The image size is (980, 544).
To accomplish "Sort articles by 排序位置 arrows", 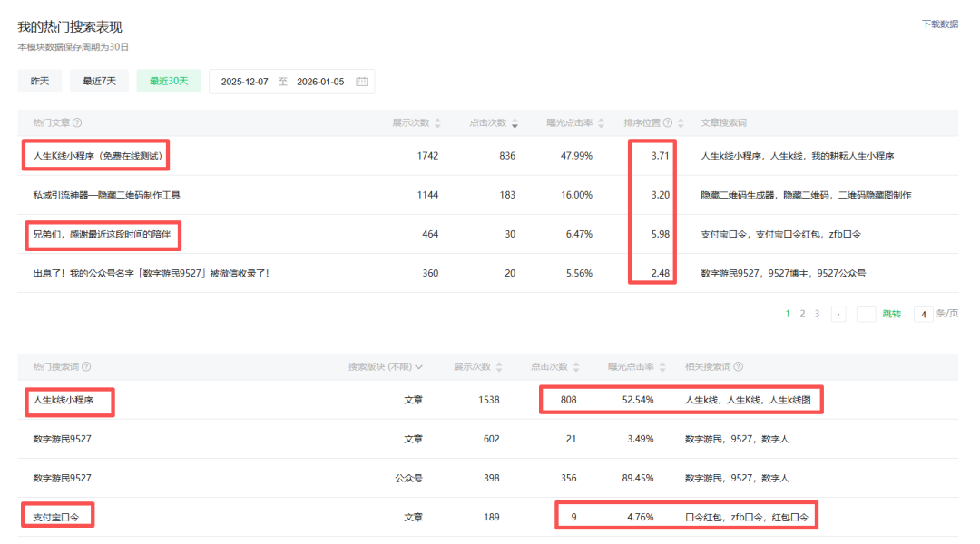I will [x=681, y=123].
